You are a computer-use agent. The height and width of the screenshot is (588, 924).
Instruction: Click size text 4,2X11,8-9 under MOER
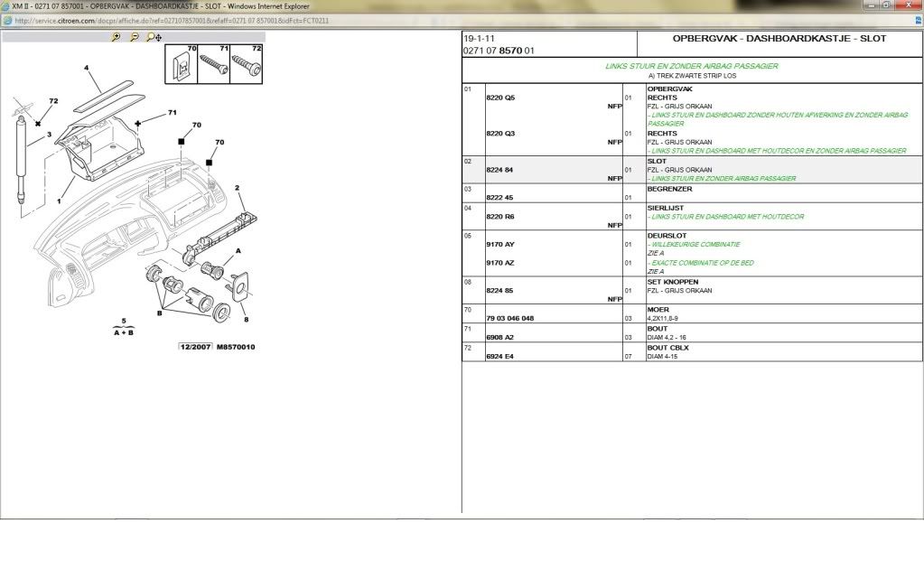(662, 318)
